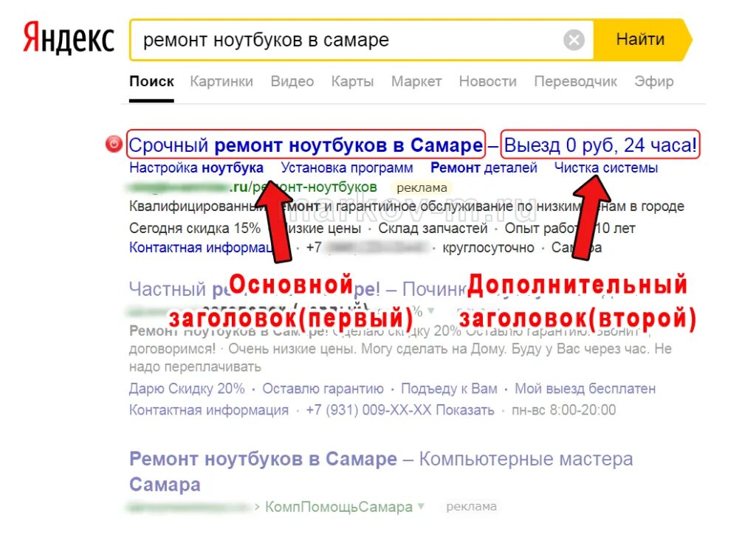
Task: Select the Эфир tab
Action: [x=654, y=81]
